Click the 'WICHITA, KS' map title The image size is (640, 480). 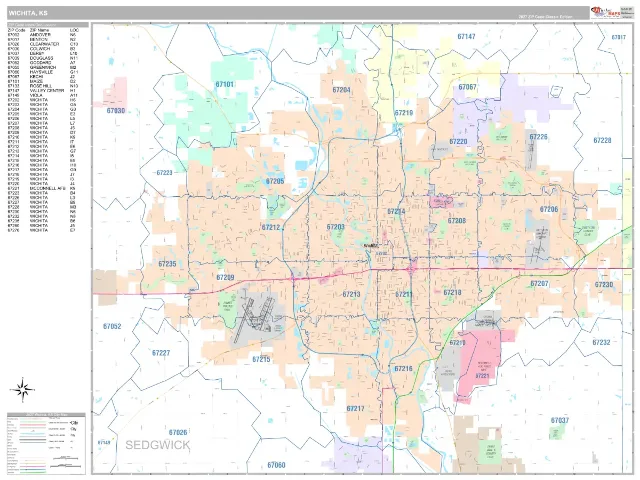(x=28, y=13)
